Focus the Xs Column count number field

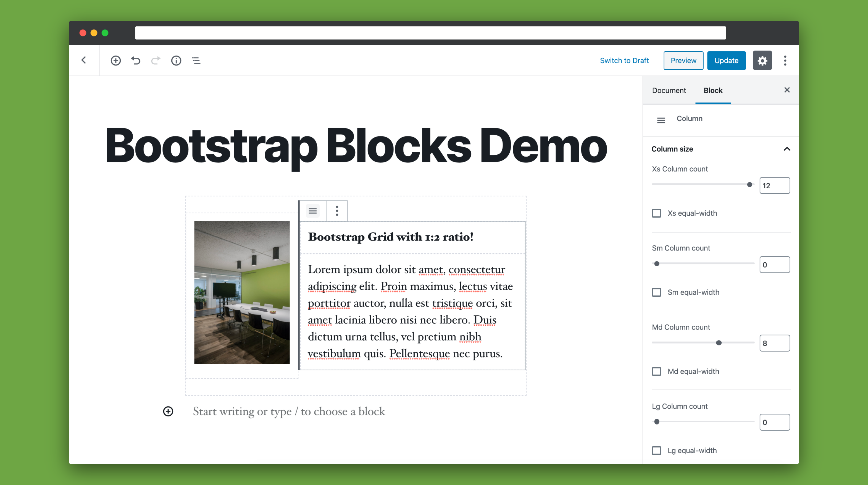point(775,186)
